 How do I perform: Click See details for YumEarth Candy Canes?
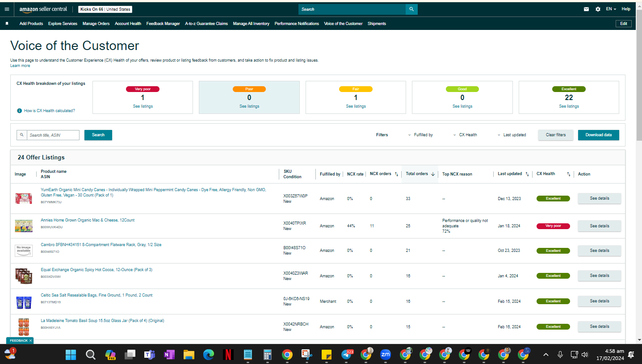tap(600, 198)
